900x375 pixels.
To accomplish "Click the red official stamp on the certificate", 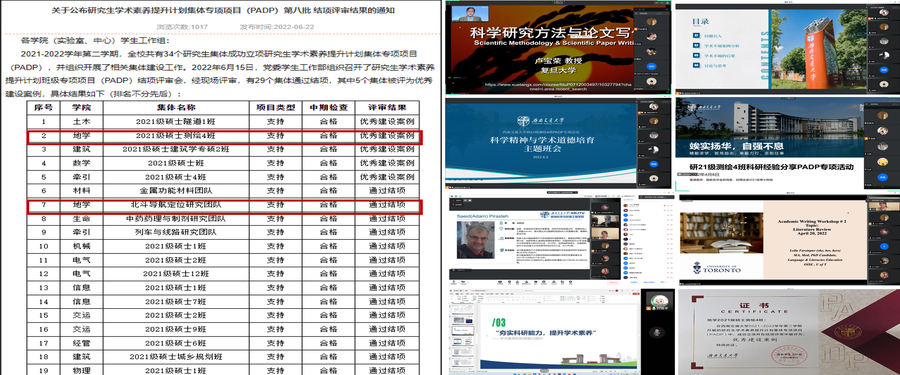I will 789,355.
